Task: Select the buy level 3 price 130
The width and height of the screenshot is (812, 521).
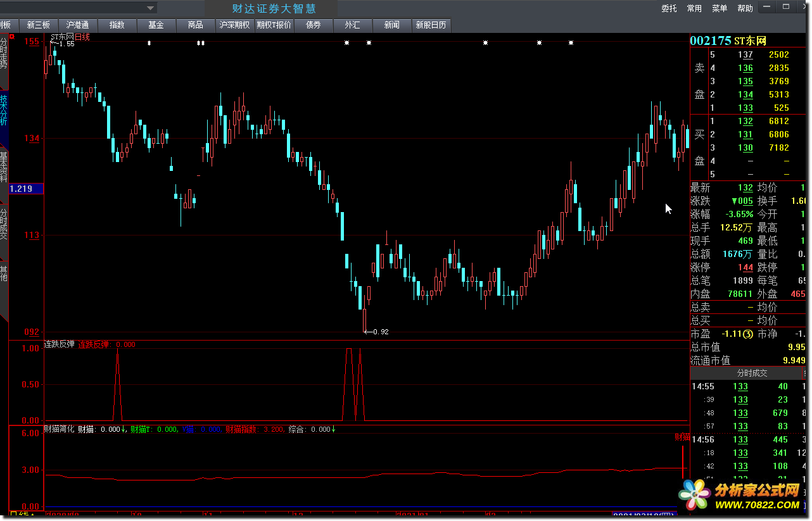Action: coord(745,148)
